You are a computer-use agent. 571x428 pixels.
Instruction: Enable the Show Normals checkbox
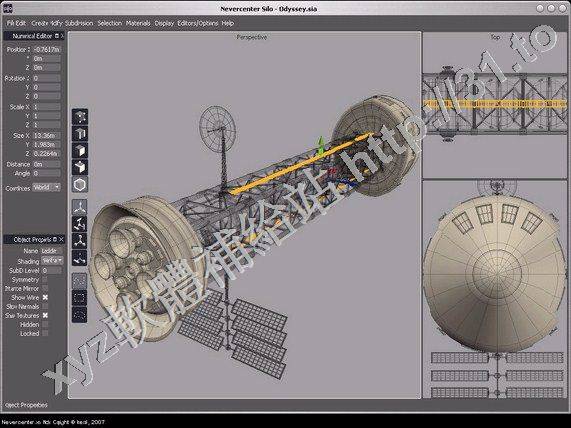coord(45,306)
